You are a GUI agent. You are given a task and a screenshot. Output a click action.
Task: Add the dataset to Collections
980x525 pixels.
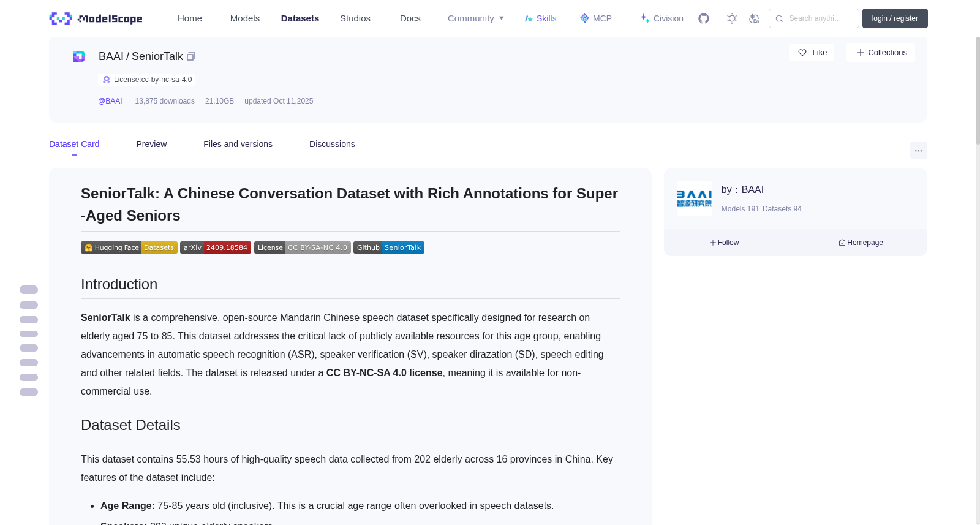point(881,53)
